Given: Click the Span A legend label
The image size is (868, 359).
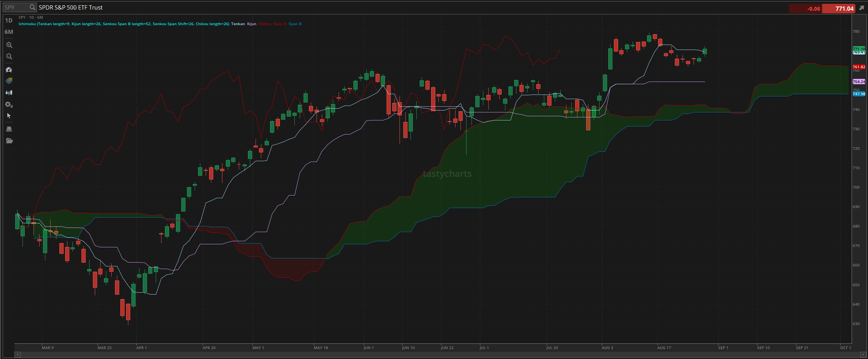Looking at the screenshot, I should [x=280, y=24].
